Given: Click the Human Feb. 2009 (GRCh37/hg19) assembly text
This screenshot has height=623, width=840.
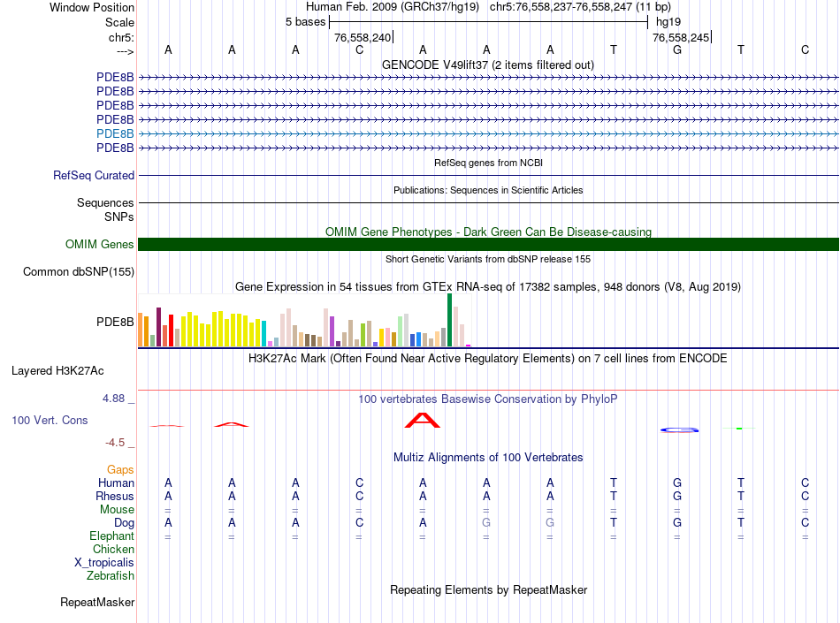Looking at the screenshot, I should pos(392,7).
